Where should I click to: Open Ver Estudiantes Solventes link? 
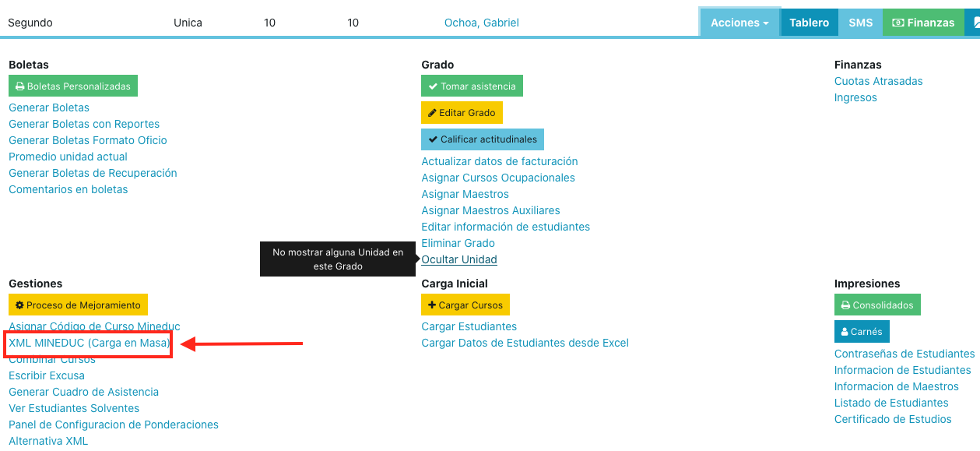tap(74, 408)
